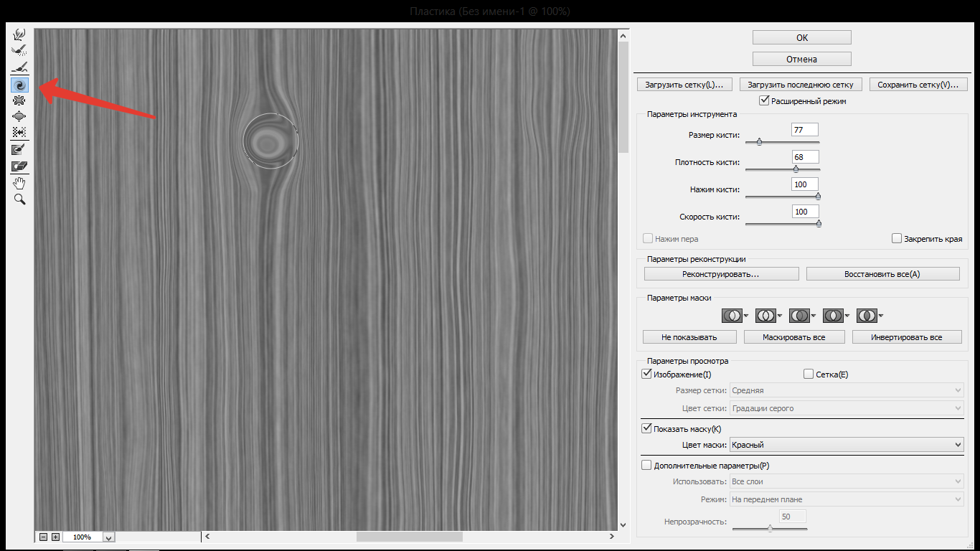Uncheck the Расширенный режим checkbox

[x=764, y=101]
